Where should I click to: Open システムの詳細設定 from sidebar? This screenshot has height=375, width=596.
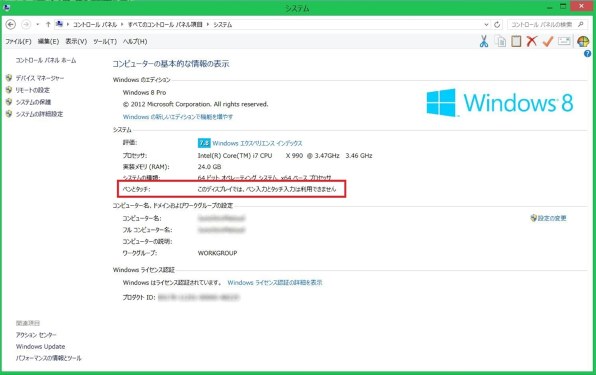39,114
